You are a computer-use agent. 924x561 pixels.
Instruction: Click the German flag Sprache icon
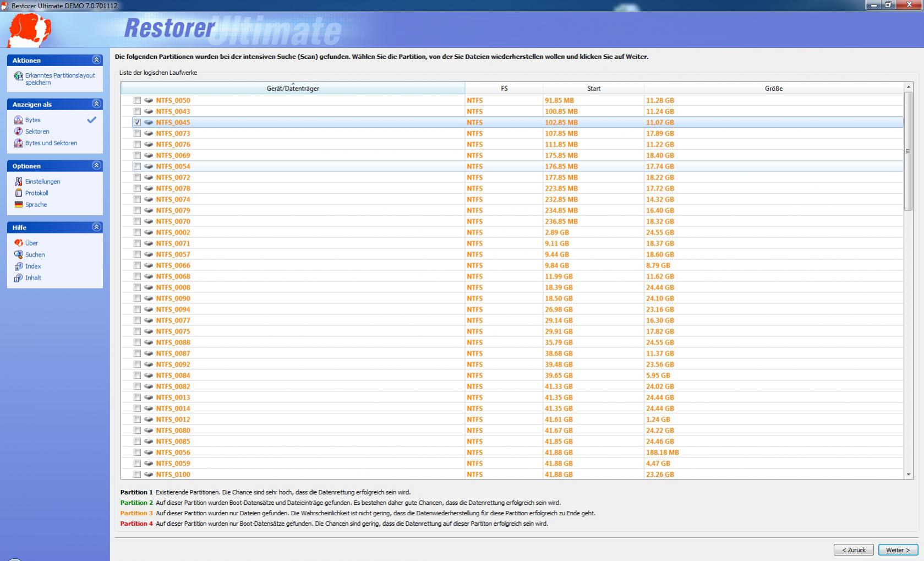click(x=19, y=205)
